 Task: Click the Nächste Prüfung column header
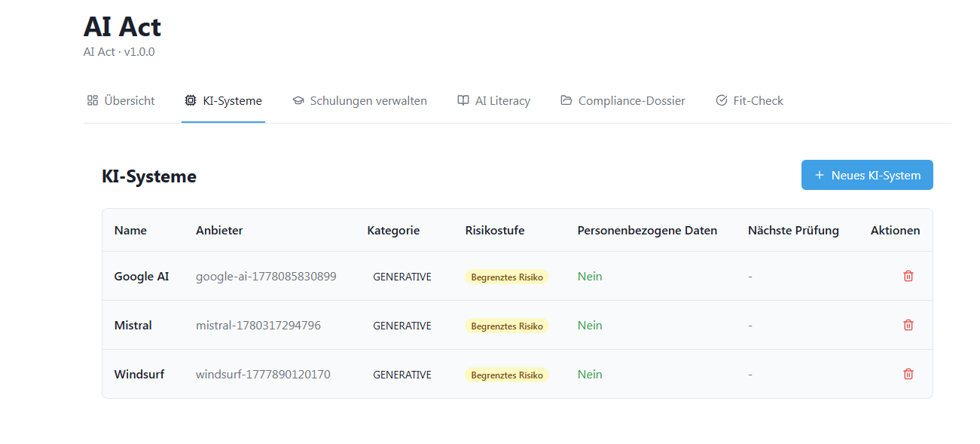[793, 231]
